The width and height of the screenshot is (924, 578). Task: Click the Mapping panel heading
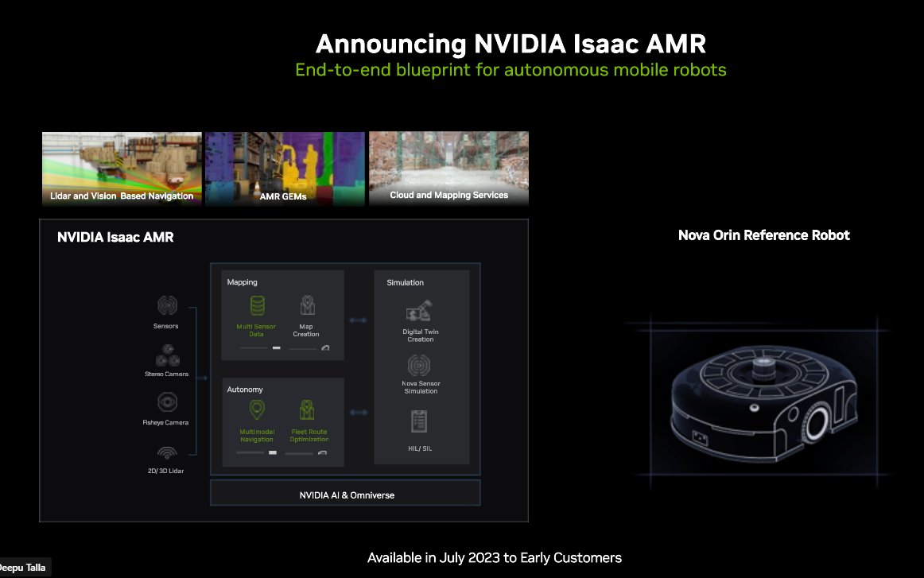(243, 282)
